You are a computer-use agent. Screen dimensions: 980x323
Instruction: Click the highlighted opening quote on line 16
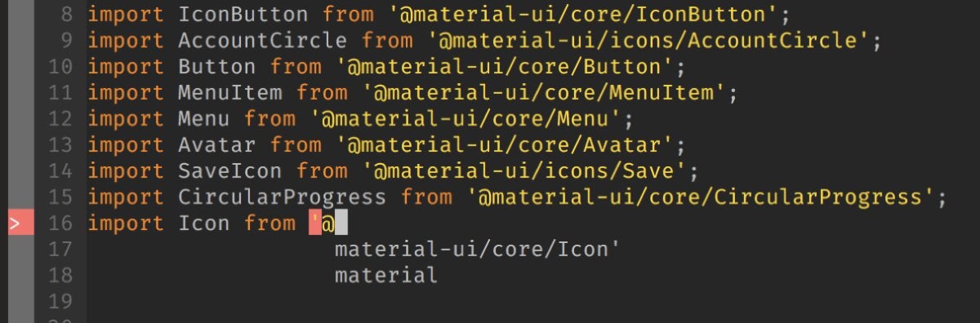point(314,223)
